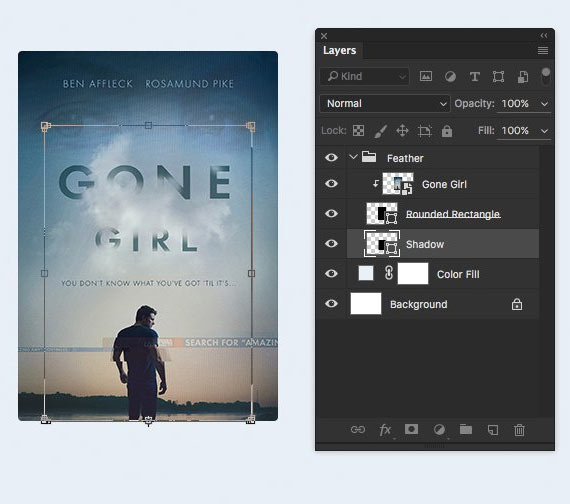Click top-center transform handle on poster
Screen dimensions: 570x504
click(x=148, y=125)
